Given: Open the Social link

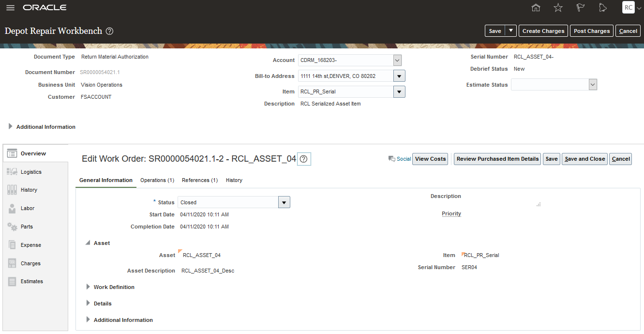Looking at the screenshot, I should 404,159.
